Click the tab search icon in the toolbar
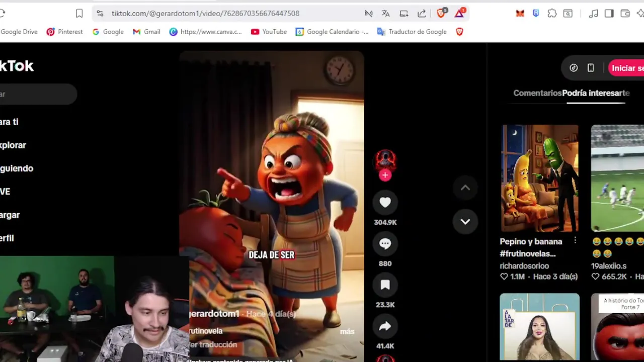This screenshot has width=644, height=362. 568,14
